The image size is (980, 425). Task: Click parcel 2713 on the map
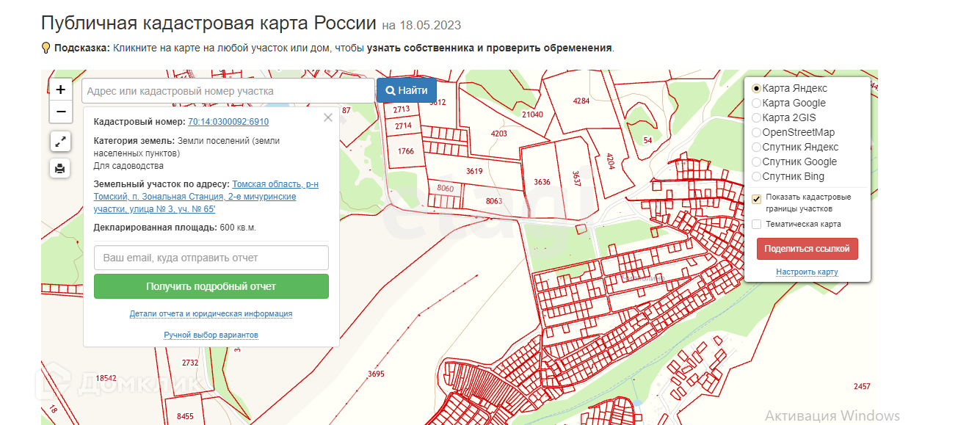pos(402,109)
